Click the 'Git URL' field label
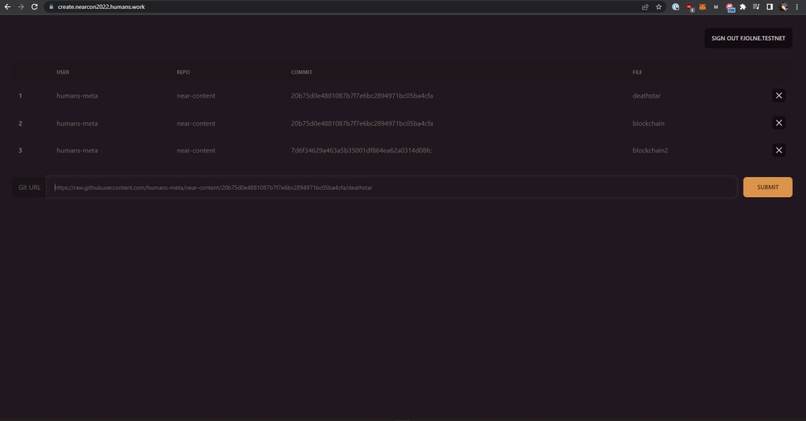This screenshot has width=806, height=421. 29,187
